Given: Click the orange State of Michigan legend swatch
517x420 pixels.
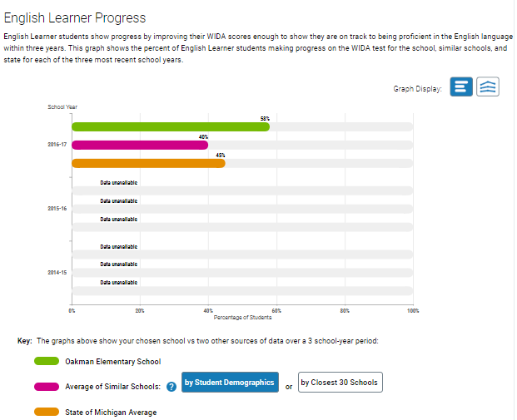Looking at the screenshot, I should pyautogui.click(x=47, y=412).
